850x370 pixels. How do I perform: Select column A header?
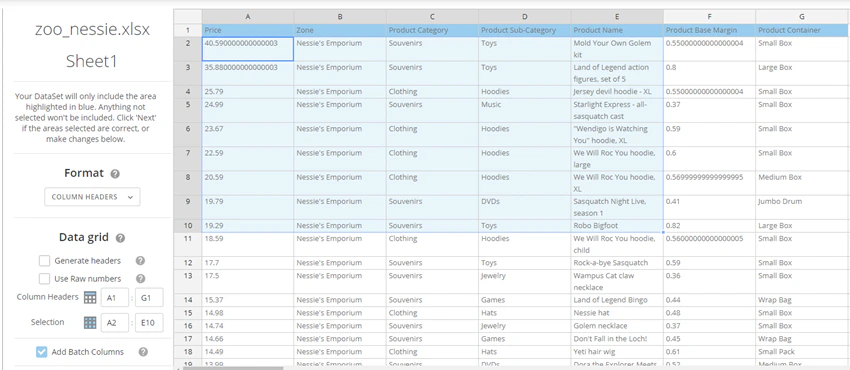(248, 17)
